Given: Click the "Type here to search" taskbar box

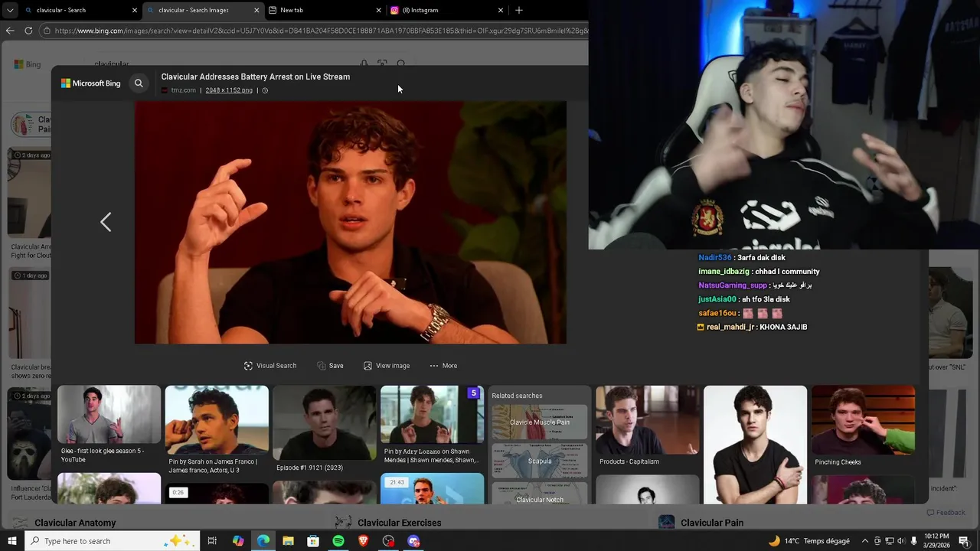Looking at the screenshot, I should [x=112, y=541].
